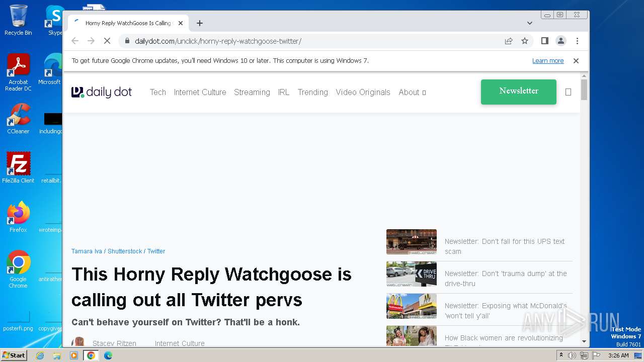The image size is (644, 362).
Task: Open drive-thru trauma dump thumbnail
Action: [x=412, y=274]
